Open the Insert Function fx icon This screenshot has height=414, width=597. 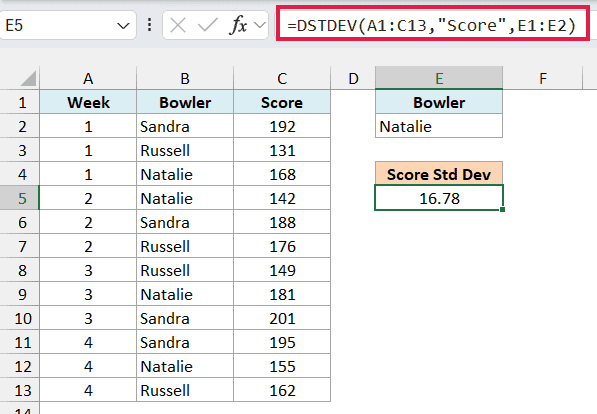(239, 26)
